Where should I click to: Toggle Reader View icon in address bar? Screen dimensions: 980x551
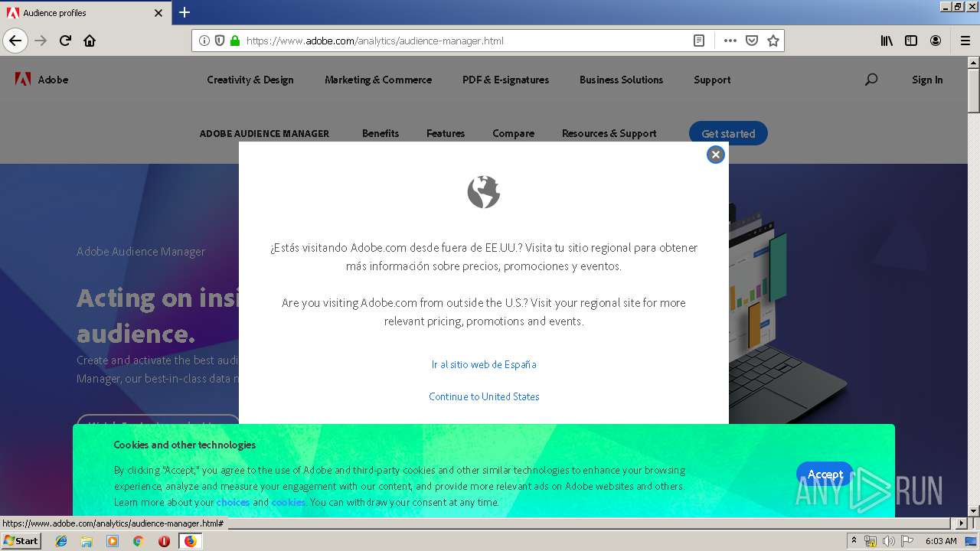pos(699,41)
